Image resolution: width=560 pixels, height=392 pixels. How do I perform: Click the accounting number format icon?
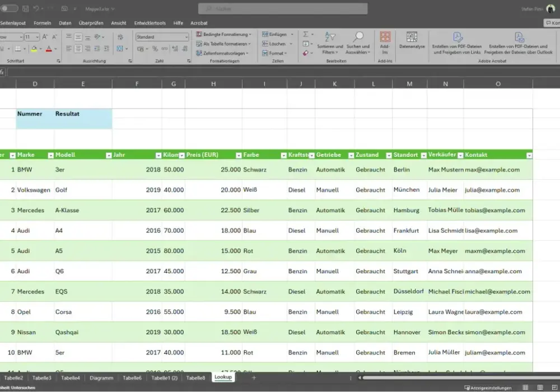141,49
